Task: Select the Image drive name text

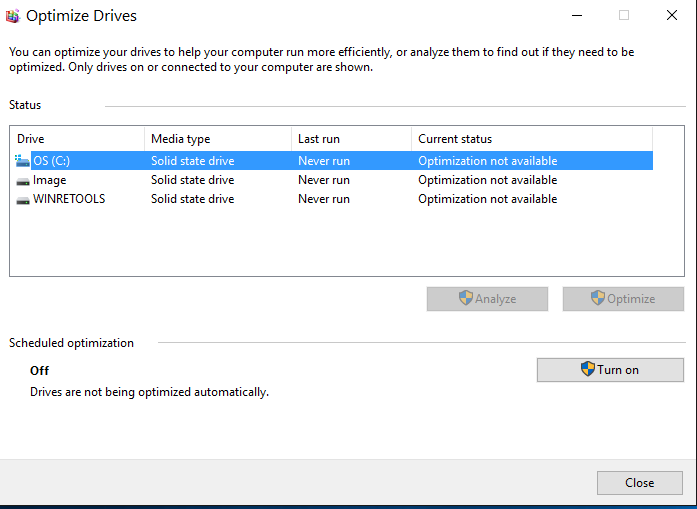Action: pyautogui.click(x=49, y=180)
